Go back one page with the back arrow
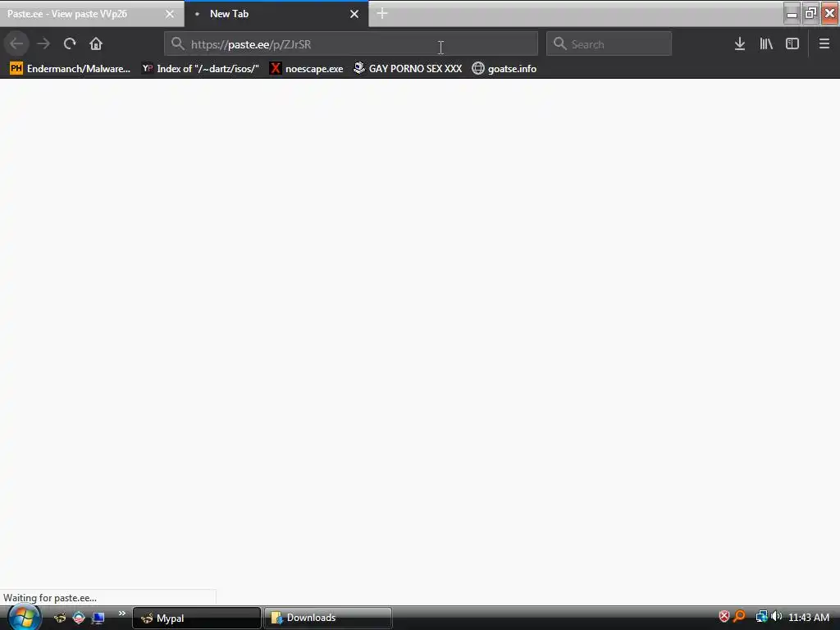Screen dimensions: 840x630 (16, 43)
